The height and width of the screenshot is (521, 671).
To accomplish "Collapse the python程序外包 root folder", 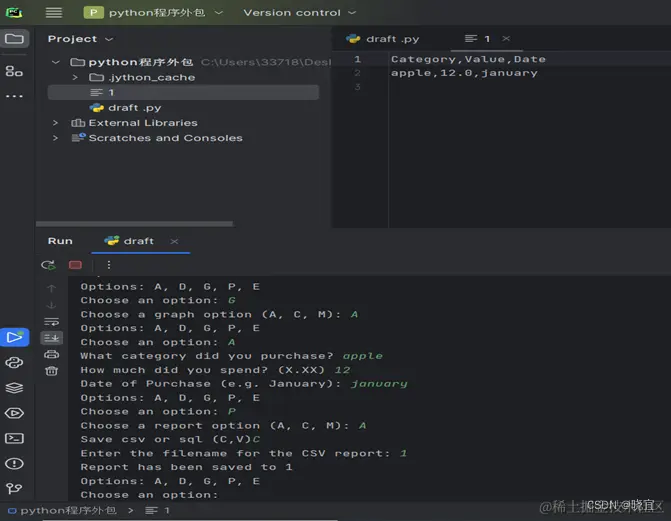I will 56,63.
